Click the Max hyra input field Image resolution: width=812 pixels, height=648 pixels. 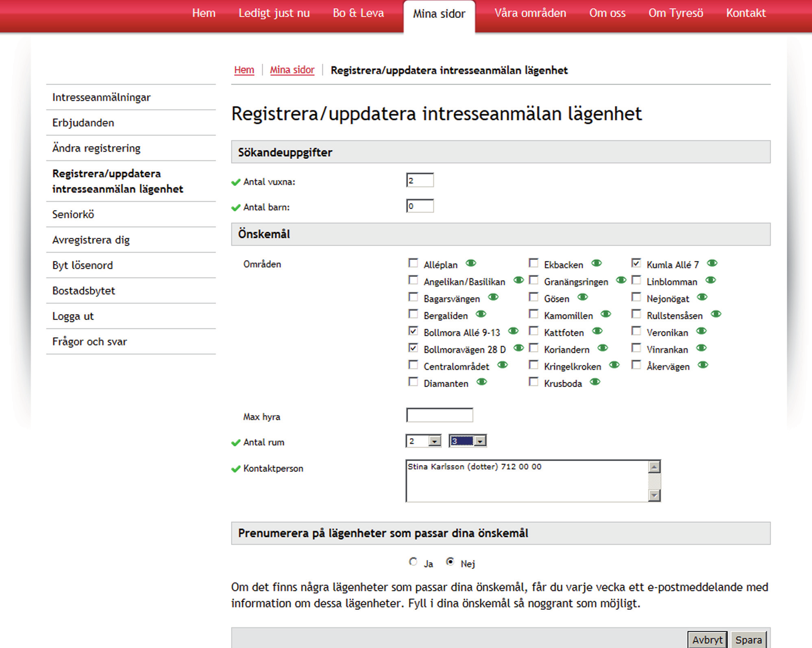[x=440, y=415]
